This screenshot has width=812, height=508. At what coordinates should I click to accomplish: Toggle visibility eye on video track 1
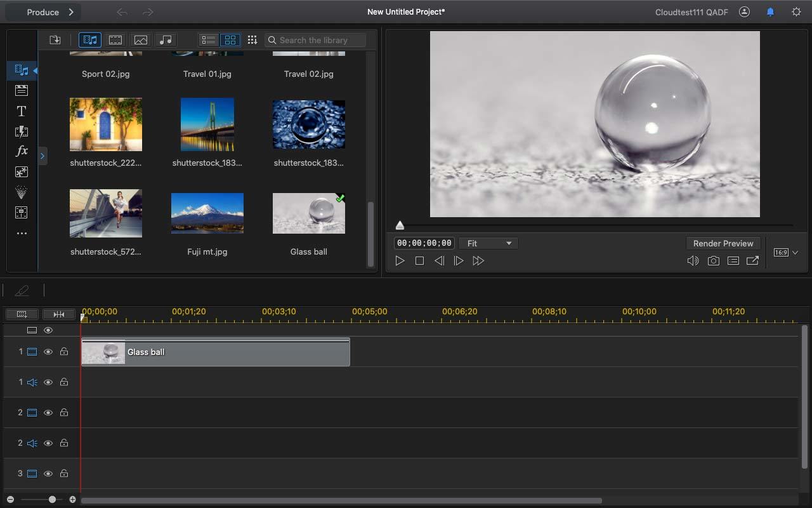click(x=48, y=352)
